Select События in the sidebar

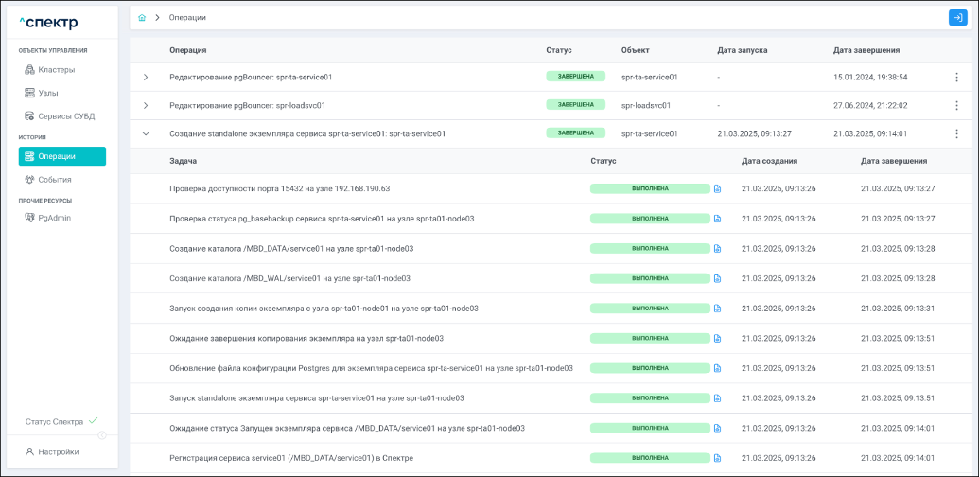(54, 179)
